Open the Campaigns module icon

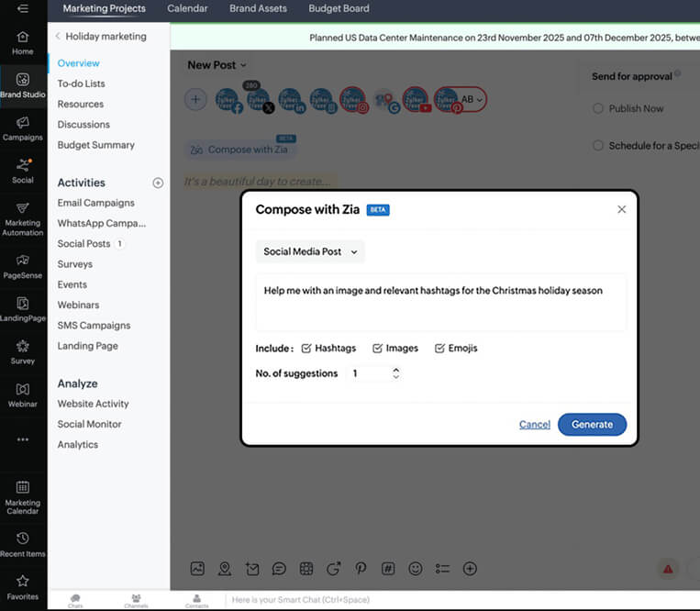coord(23,128)
